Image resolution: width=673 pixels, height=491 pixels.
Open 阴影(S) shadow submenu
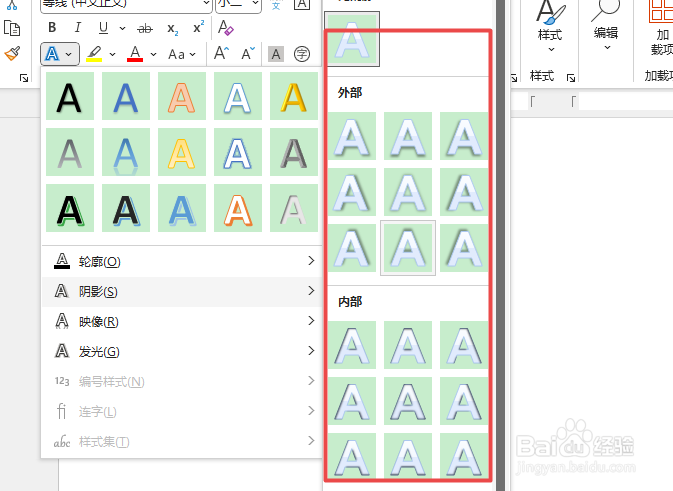(x=182, y=291)
